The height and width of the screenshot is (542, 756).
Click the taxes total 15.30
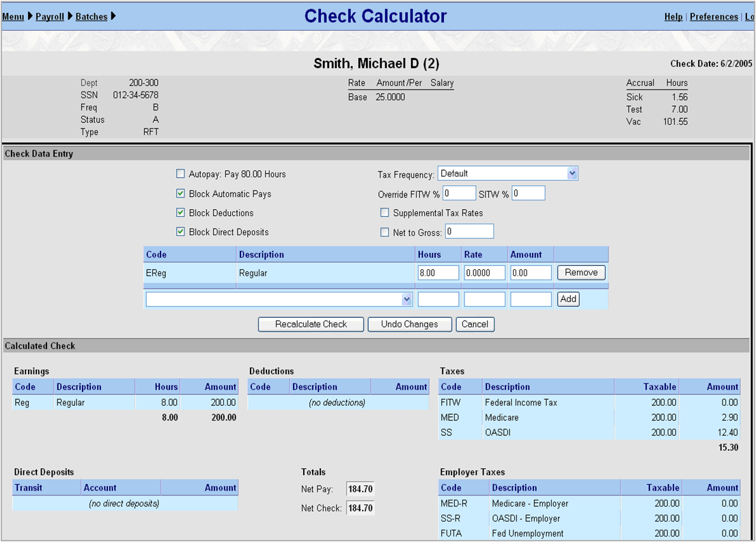click(728, 448)
